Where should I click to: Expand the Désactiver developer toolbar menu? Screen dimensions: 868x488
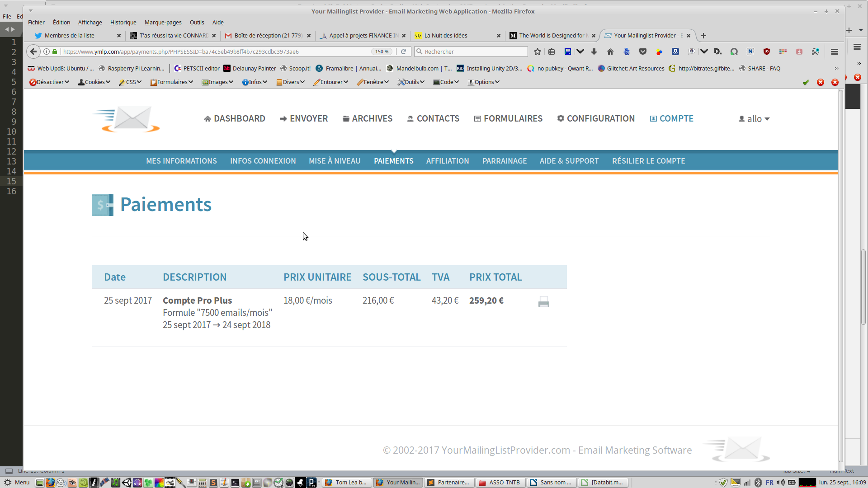(x=49, y=82)
